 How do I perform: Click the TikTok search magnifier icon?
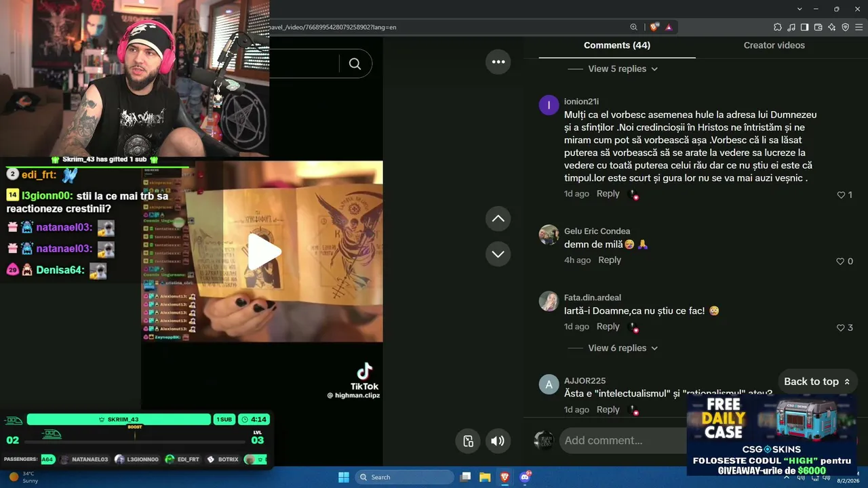355,64
